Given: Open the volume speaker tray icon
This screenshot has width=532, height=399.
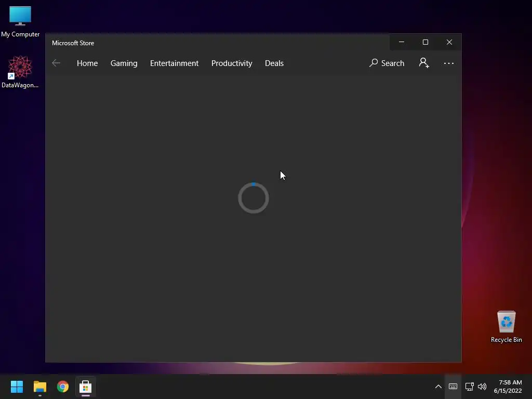Looking at the screenshot, I should pos(482,387).
